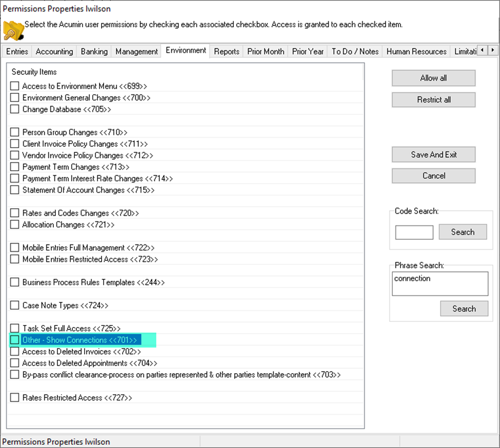
Task: Tick Mobile Entries Full Management <<722>>
Action: click(15, 248)
